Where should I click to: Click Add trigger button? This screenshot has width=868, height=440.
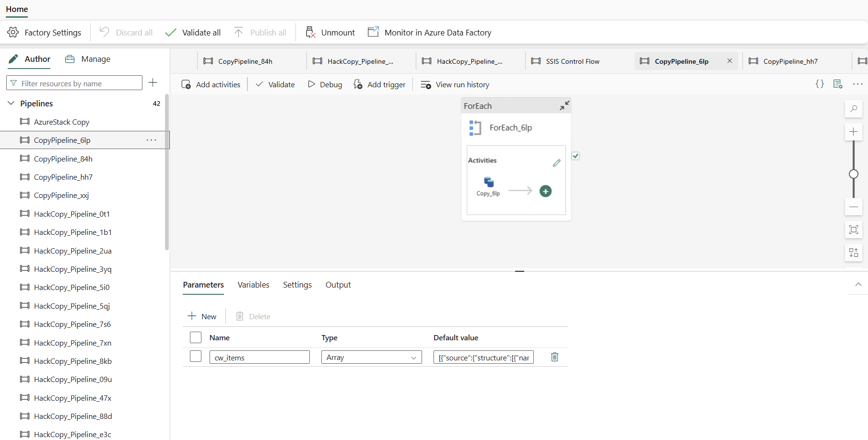(379, 84)
